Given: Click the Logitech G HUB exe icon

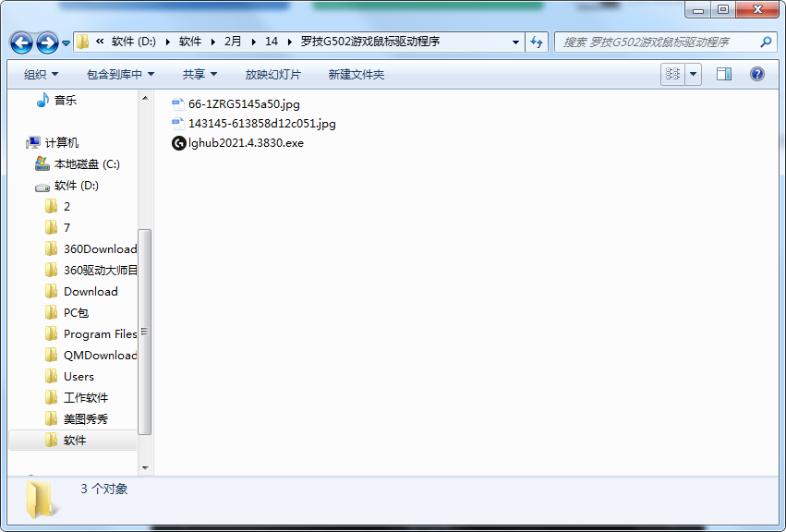Looking at the screenshot, I should [178, 143].
